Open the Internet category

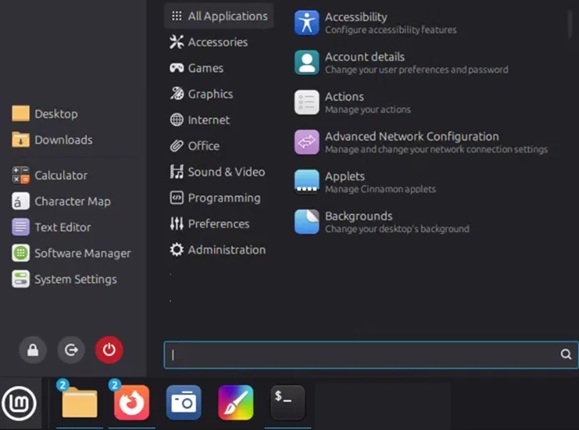(x=200, y=120)
